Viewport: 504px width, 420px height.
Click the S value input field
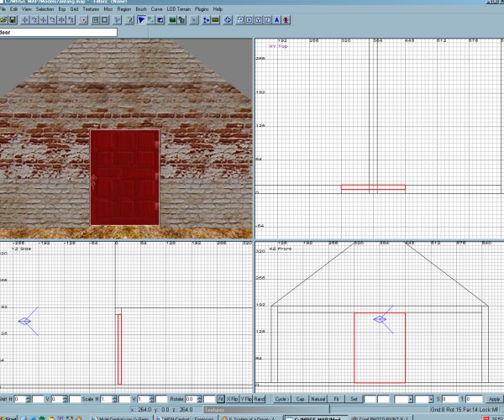coord(449,399)
